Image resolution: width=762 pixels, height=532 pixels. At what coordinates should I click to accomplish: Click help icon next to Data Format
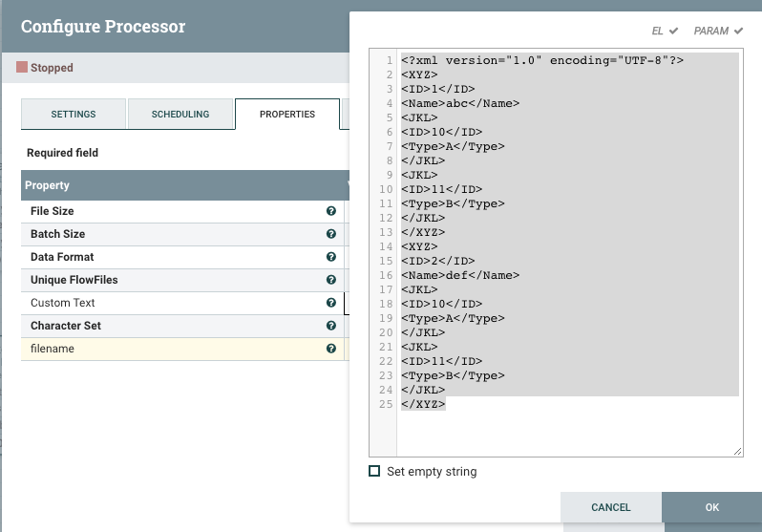coord(331,257)
